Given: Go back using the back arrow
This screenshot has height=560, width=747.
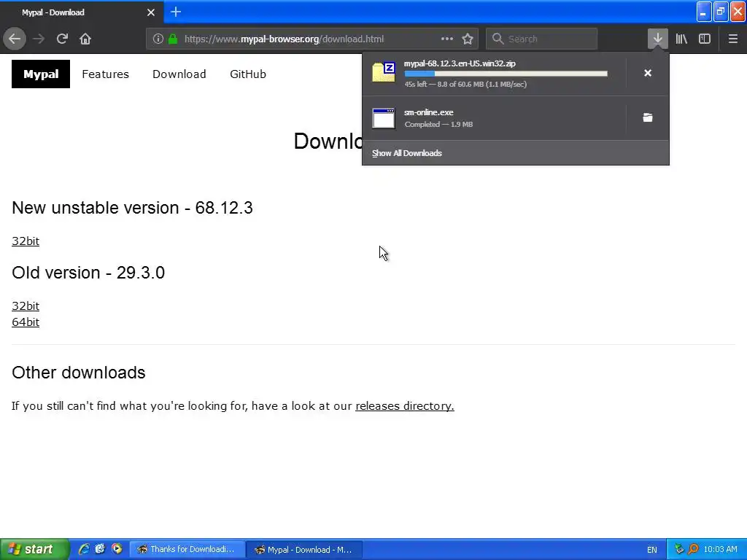Looking at the screenshot, I should (x=15, y=39).
